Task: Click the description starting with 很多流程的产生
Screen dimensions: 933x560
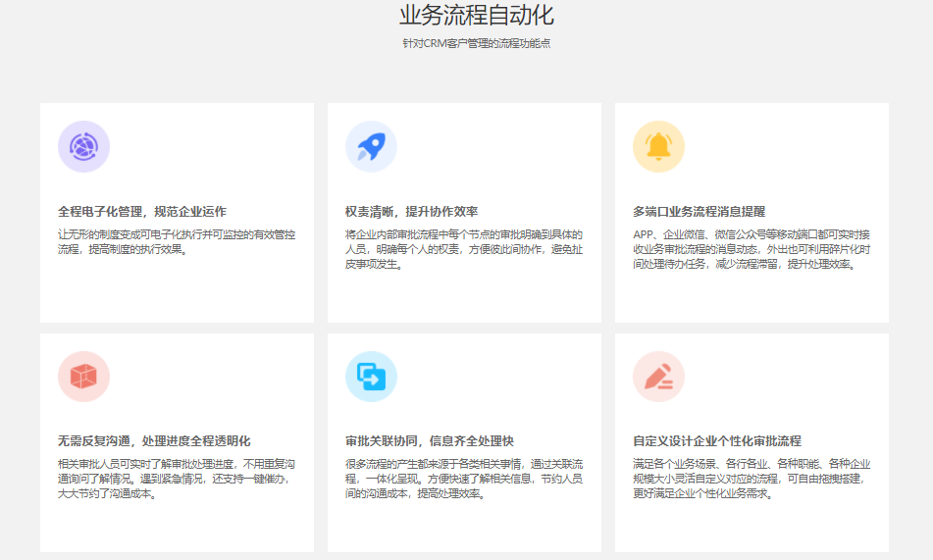Action: point(464,479)
